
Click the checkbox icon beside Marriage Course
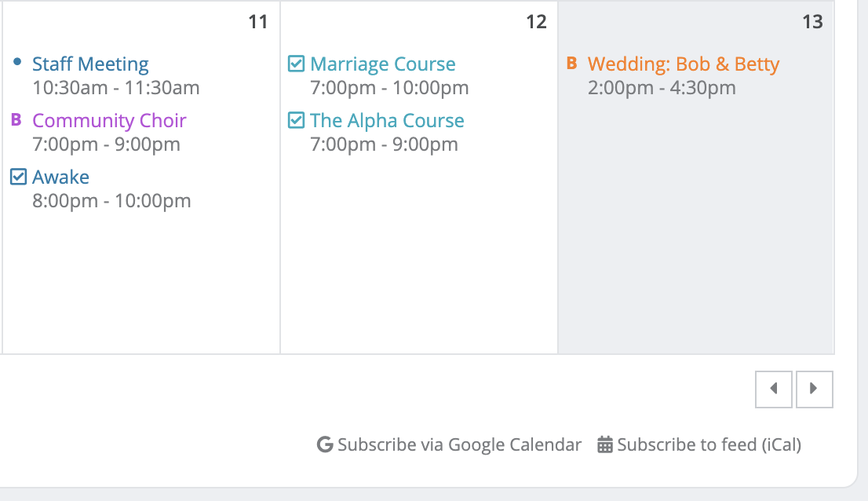(x=297, y=64)
